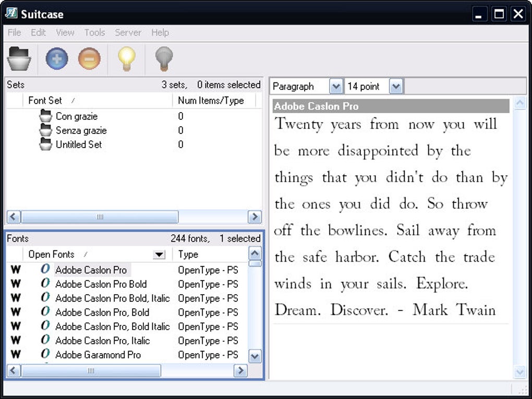
Task: Open the Server menu
Action: pyautogui.click(x=128, y=32)
